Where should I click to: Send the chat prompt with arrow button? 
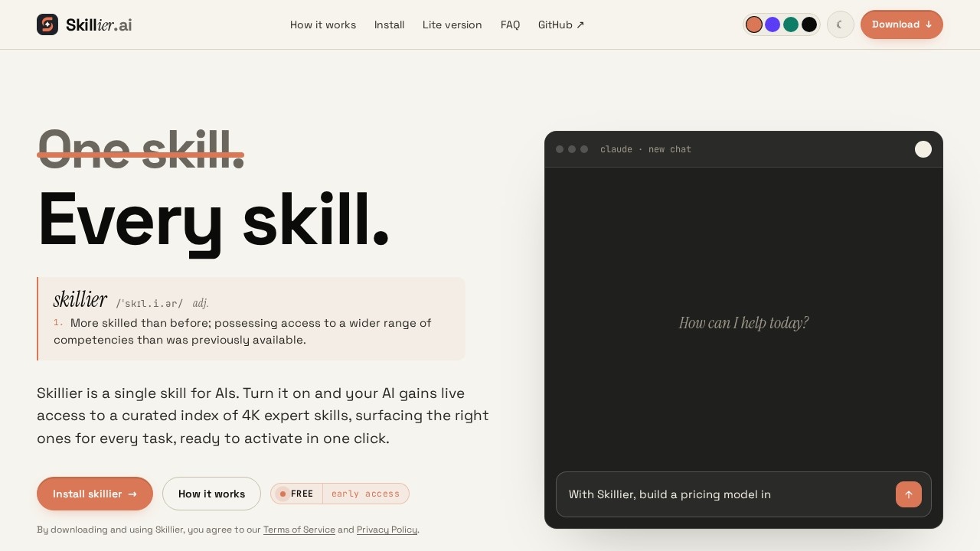(x=909, y=494)
